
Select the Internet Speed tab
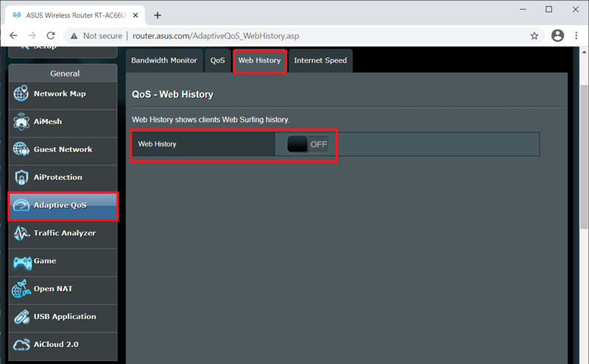point(320,60)
